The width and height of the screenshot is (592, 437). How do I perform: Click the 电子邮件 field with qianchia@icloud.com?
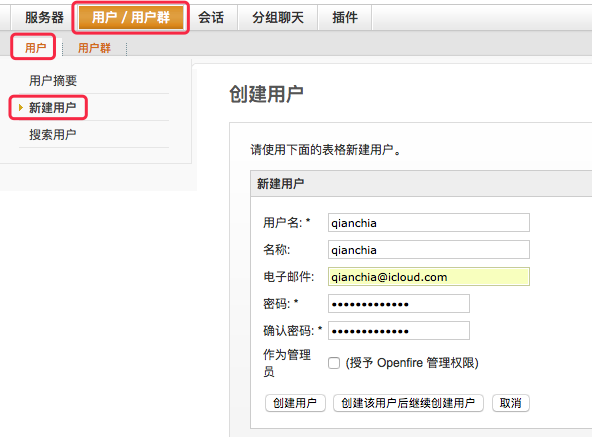(429, 277)
